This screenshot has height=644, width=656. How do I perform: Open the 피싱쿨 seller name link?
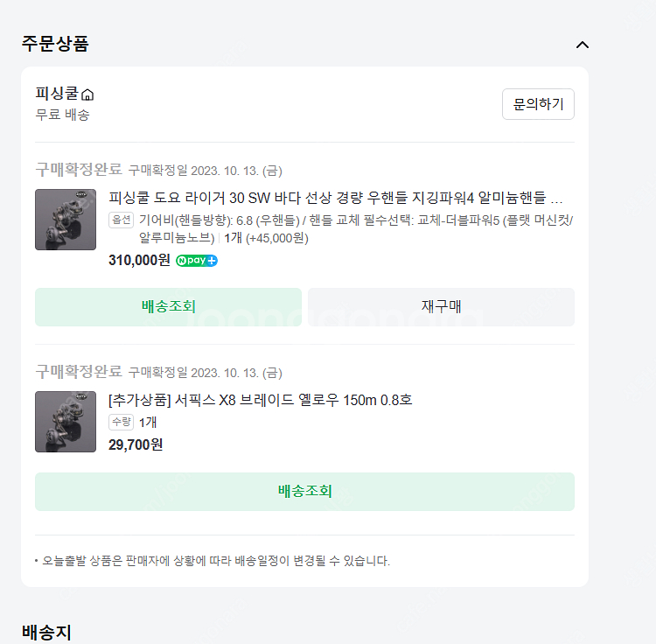click(x=57, y=94)
